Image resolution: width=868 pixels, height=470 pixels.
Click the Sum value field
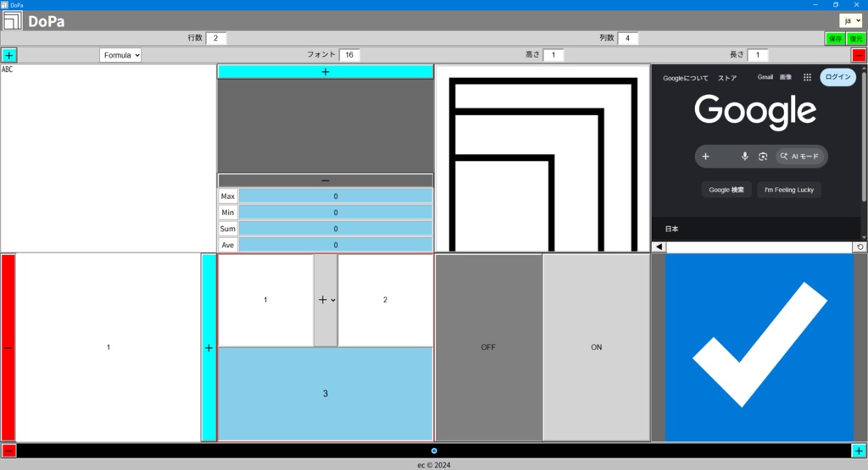(x=336, y=229)
